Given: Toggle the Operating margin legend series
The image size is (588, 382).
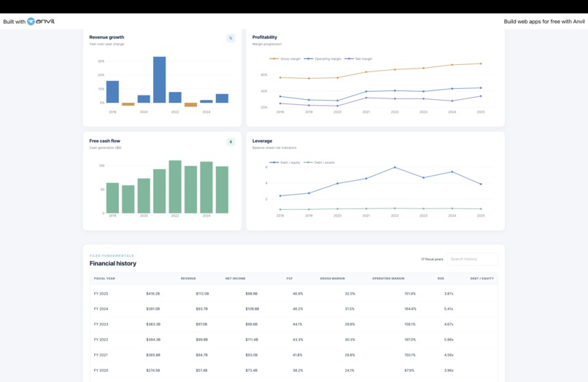Looking at the screenshot, I should [x=322, y=59].
